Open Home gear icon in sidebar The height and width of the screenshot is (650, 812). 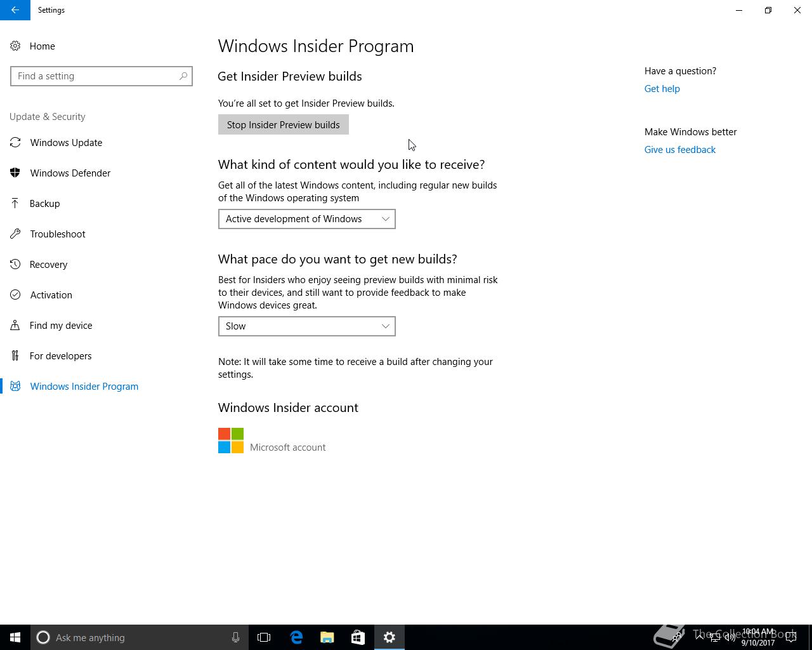click(x=15, y=46)
